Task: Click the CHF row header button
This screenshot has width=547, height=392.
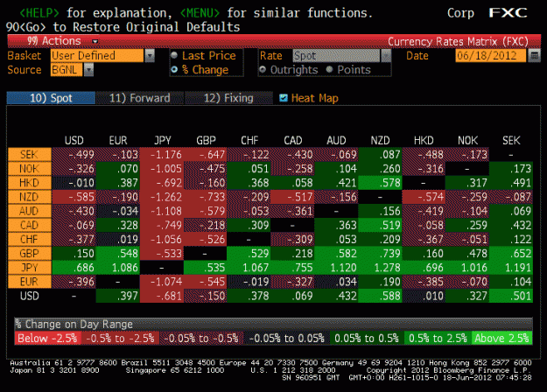Action: tap(30, 239)
